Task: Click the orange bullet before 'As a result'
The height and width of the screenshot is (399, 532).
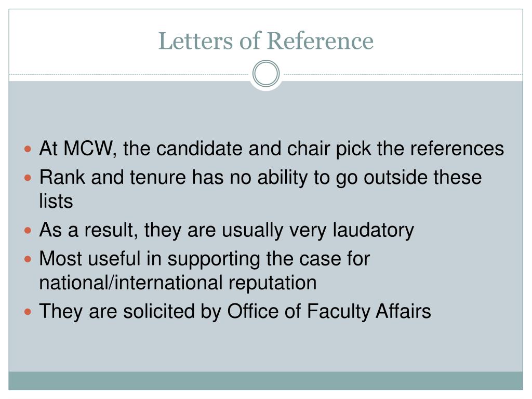Action: point(28,230)
